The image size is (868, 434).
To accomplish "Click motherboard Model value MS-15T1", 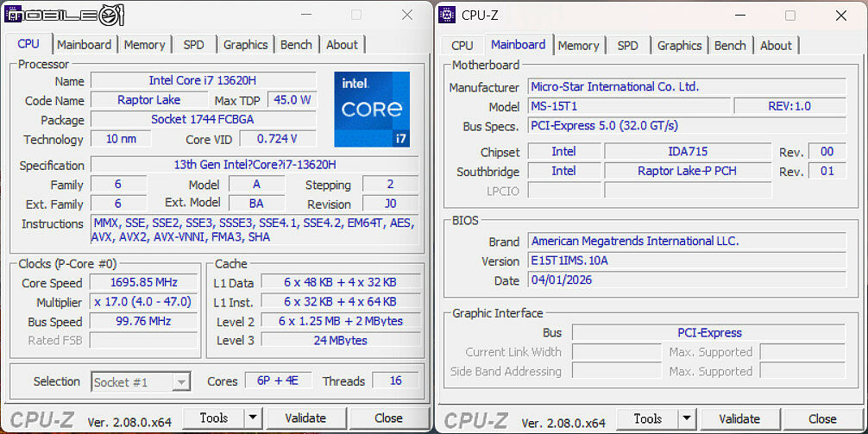I will point(629,106).
